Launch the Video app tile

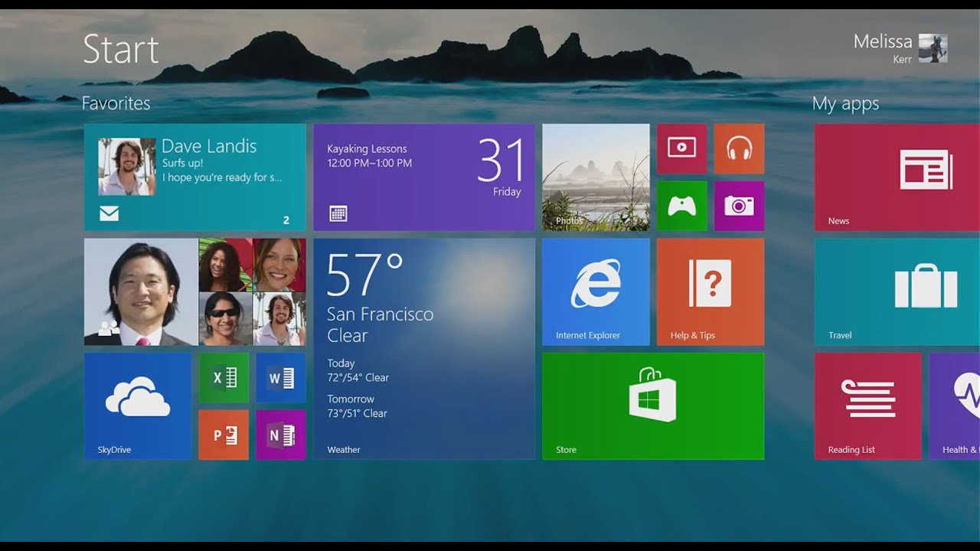(681, 148)
